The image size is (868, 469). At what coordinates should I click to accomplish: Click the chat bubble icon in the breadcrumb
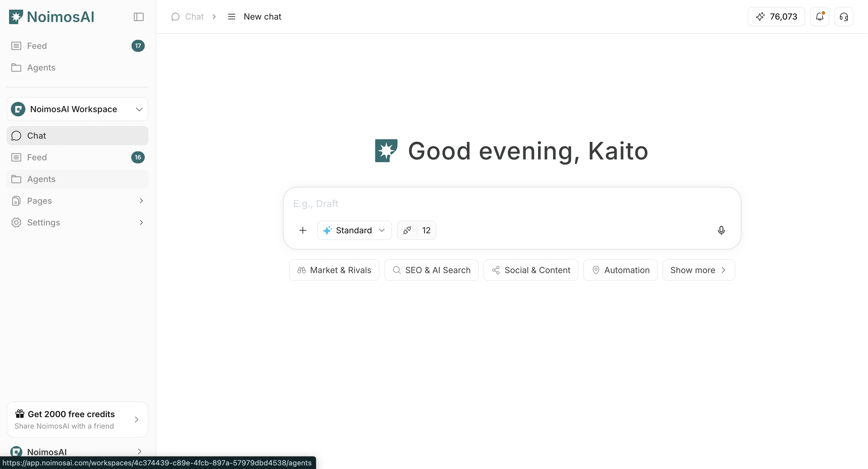[x=175, y=17]
